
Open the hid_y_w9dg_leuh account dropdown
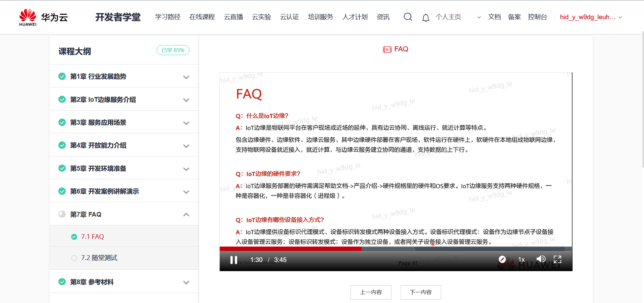click(x=591, y=17)
